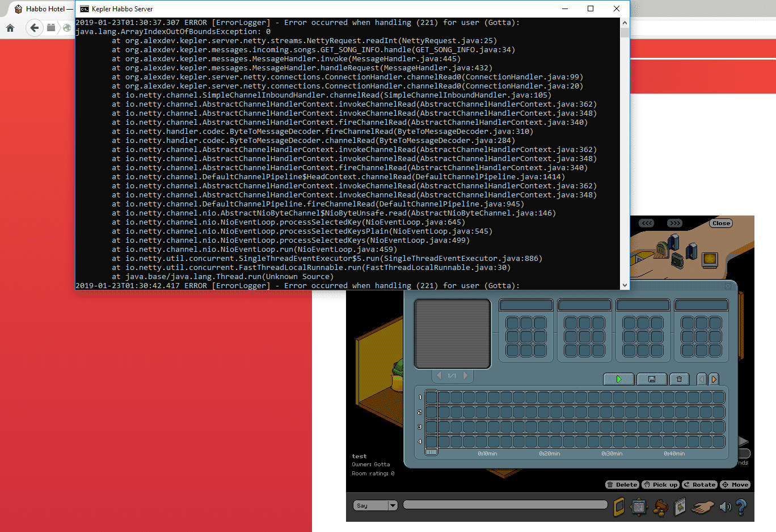Click the Move furniture button
The width and height of the screenshot is (776, 532).
tap(735, 484)
